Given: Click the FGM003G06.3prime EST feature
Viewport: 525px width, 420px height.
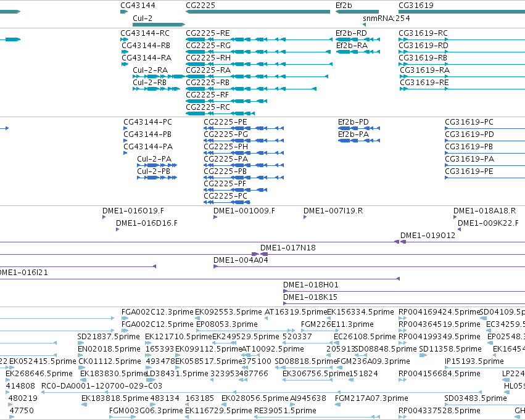Looking at the screenshot, I should pyautogui.click(x=122, y=417).
